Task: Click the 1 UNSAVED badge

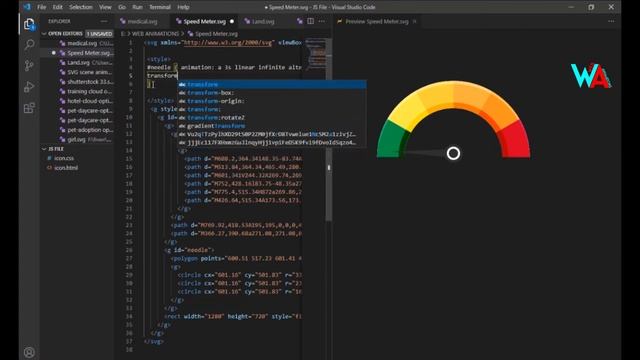Action: [99, 33]
